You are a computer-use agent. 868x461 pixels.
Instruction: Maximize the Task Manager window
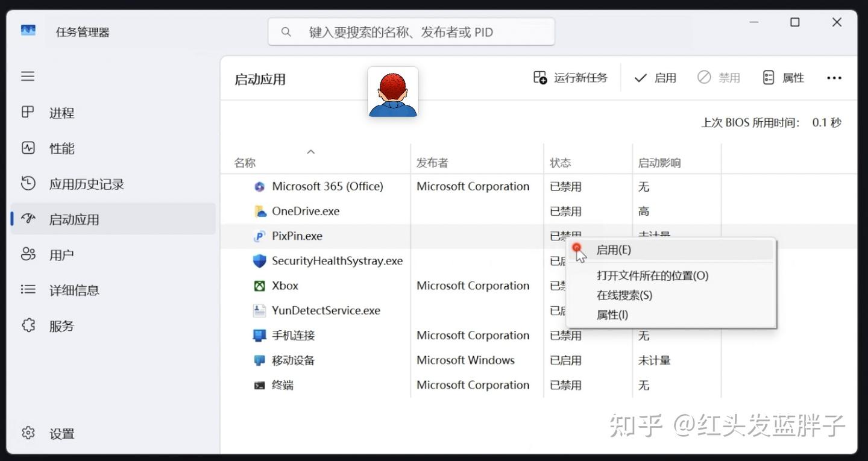pyautogui.click(x=795, y=22)
